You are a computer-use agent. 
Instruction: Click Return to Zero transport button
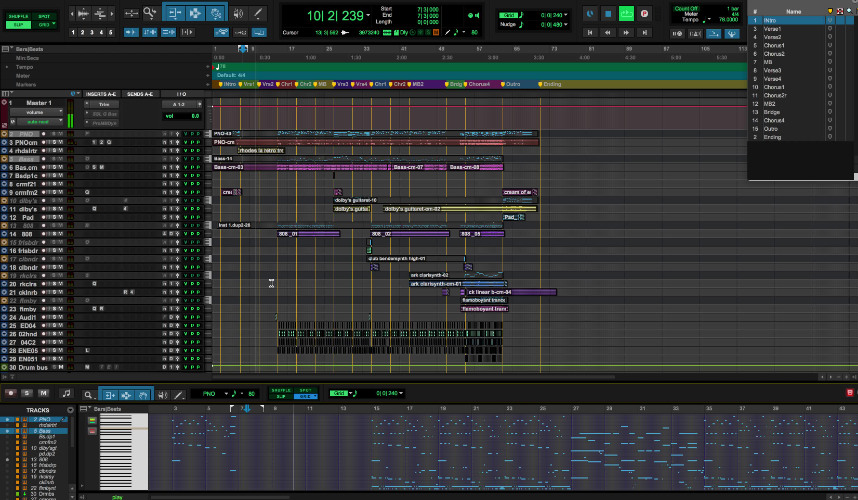point(590,33)
